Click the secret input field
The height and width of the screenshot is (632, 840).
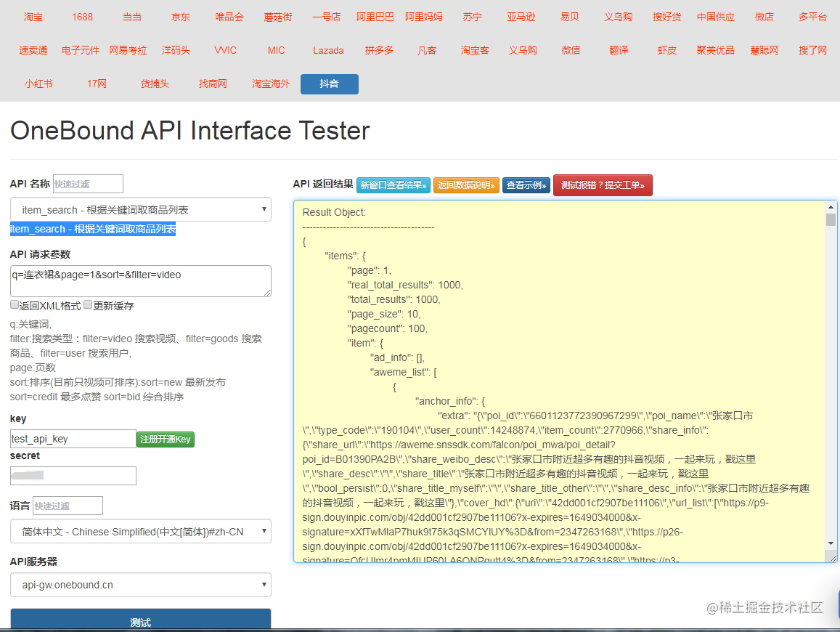click(73, 476)
